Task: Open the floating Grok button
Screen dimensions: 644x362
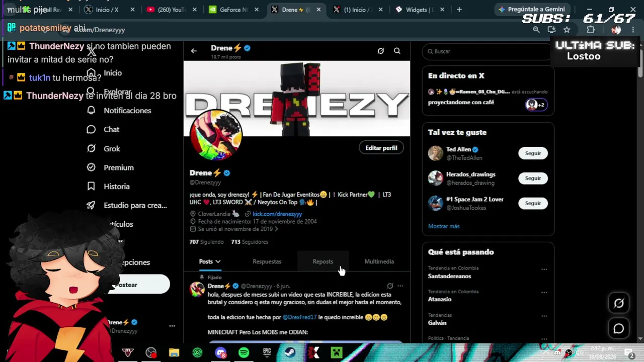Action: (619, 303)
